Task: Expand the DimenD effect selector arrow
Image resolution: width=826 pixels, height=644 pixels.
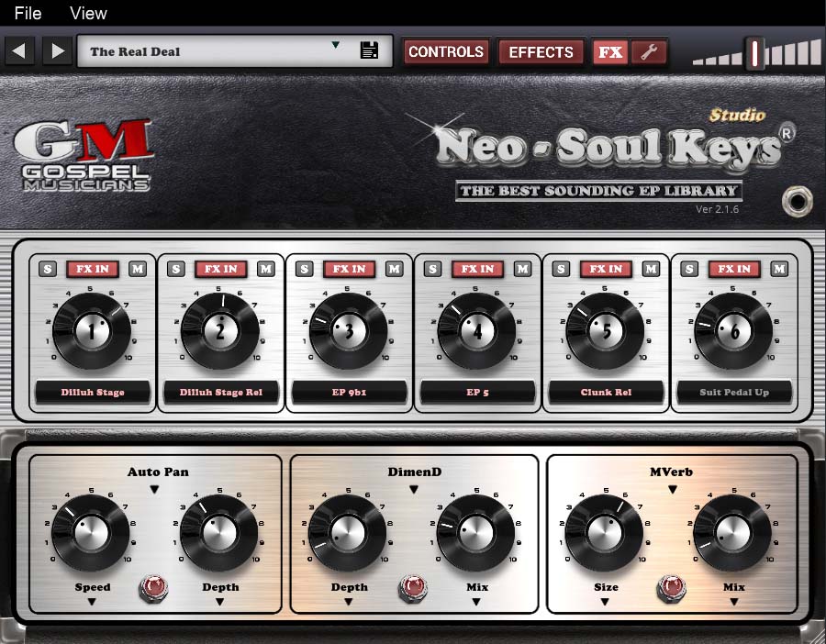Action: 414,490
